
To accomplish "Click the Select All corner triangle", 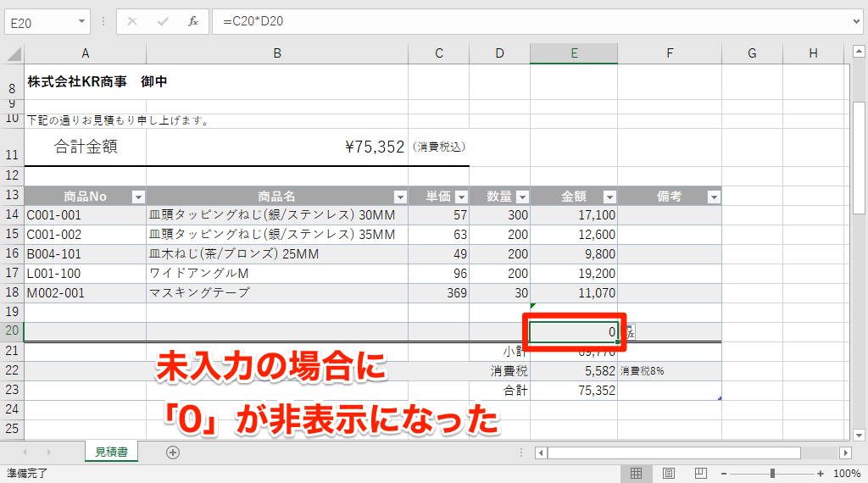I will click(14, 53).
